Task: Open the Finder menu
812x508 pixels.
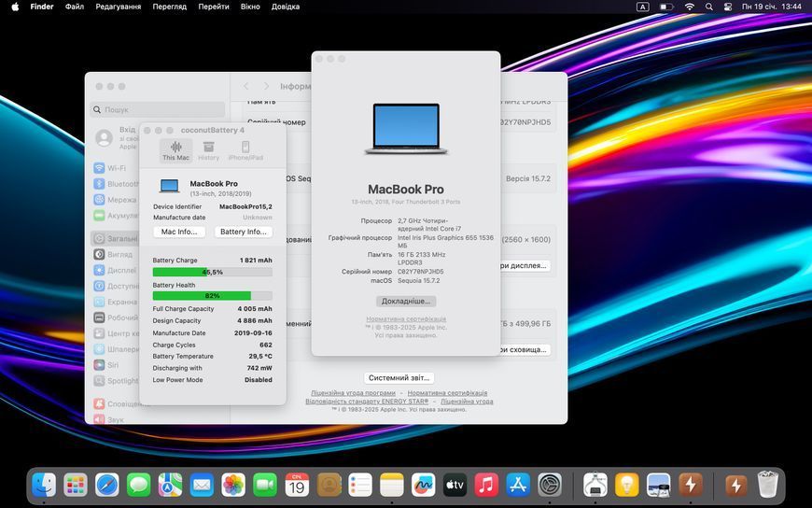Action: (x=41, y=7)
